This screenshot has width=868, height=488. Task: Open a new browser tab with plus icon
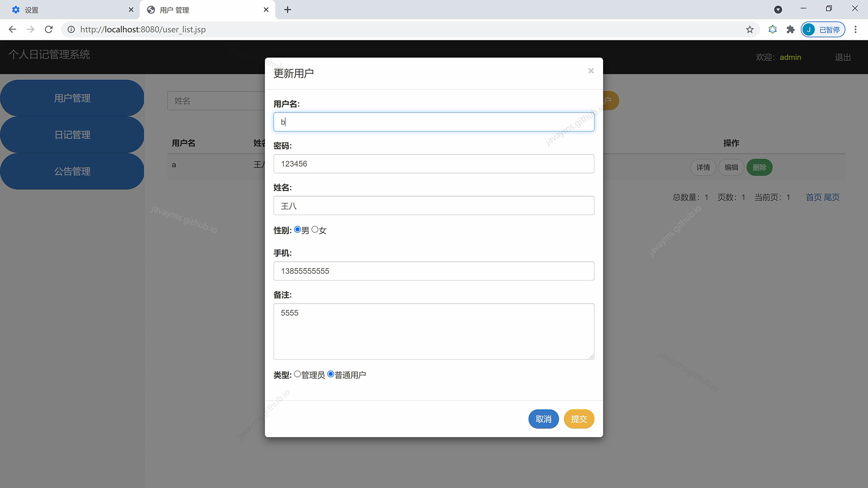(x=288, y=9)
